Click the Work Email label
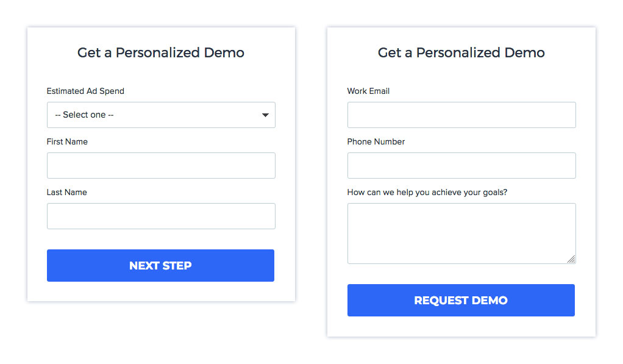The width and height of the screenshot is (623, 364). coord(368,91)
